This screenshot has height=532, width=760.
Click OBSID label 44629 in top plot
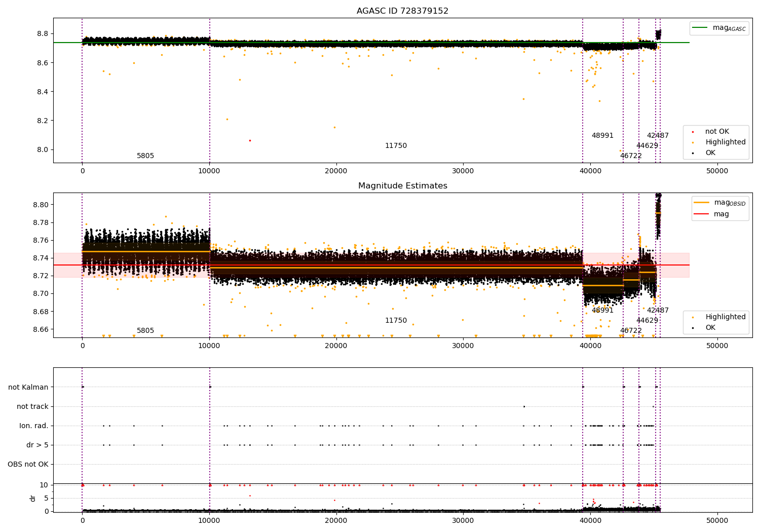pos(647,146)
